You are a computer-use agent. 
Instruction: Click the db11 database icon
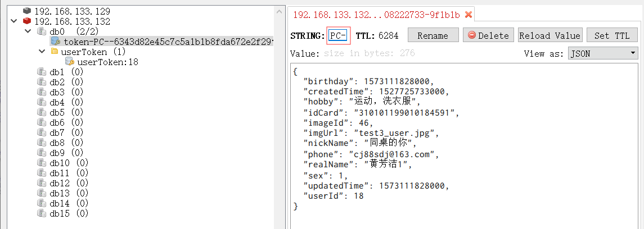click(42, 173)
